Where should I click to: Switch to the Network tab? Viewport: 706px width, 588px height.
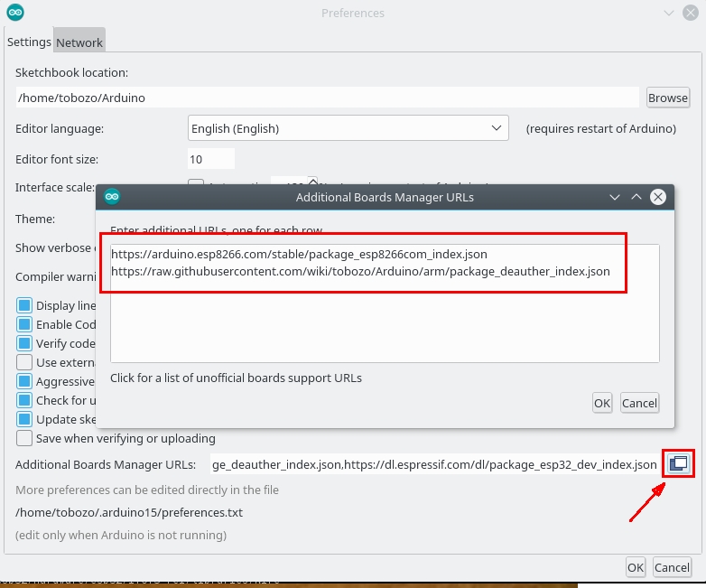(x=79, y=42)
